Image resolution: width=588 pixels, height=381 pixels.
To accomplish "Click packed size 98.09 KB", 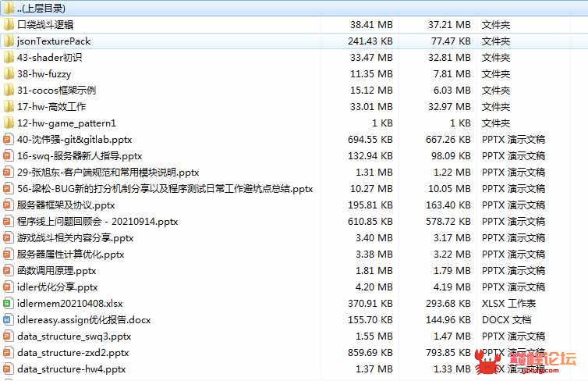I will (x=451, y=156).
